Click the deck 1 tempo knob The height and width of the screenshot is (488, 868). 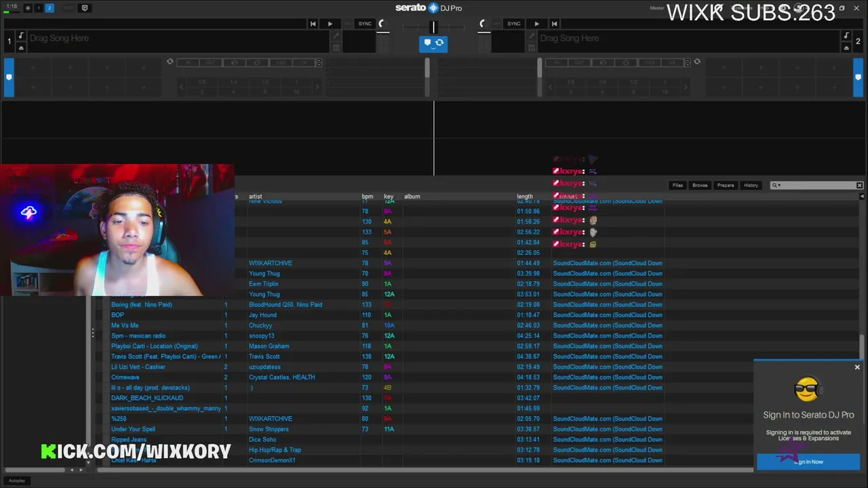382,24
